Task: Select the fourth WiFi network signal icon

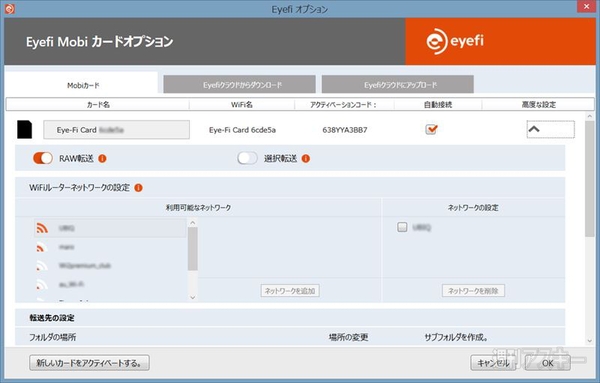Action: [42, 284]
